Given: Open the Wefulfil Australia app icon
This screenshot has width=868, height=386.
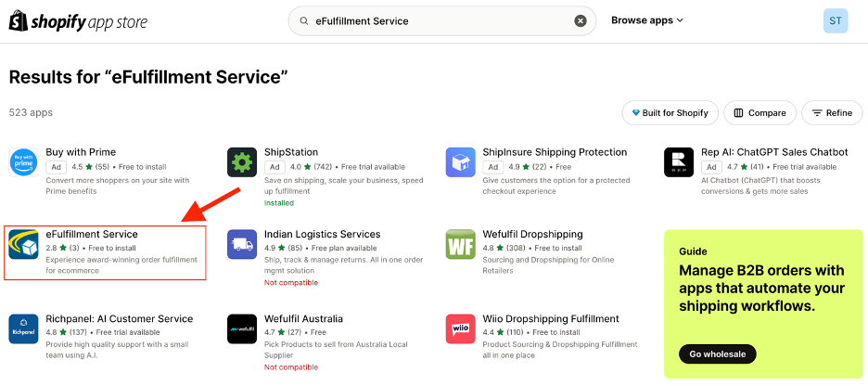Looking at the screenshot, I should (242, 329).
